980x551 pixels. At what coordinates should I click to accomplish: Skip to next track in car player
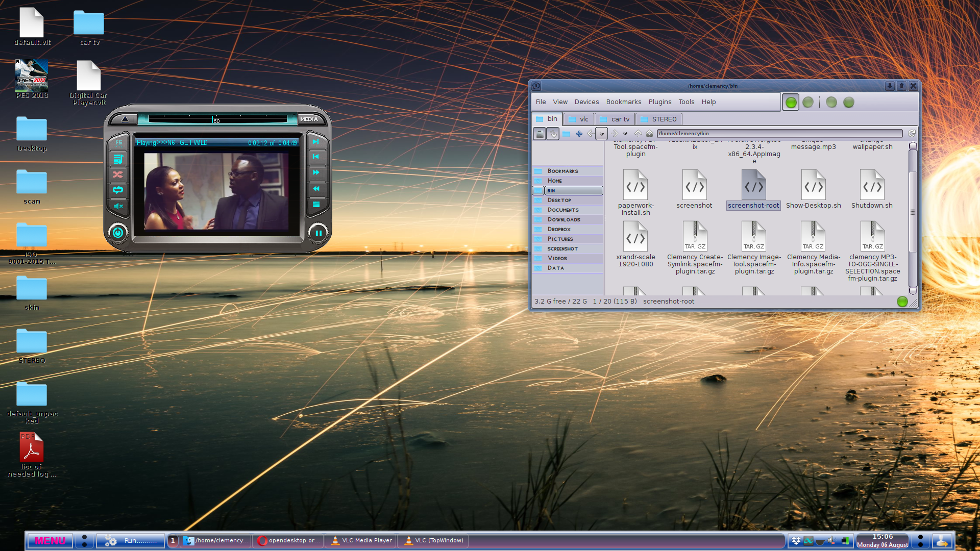click(x=316, y=142)
